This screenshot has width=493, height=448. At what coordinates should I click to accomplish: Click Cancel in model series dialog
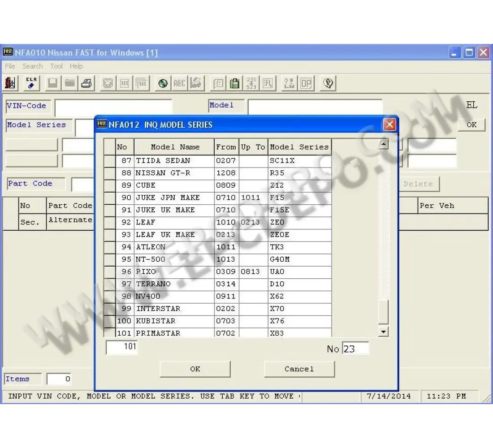299,369
